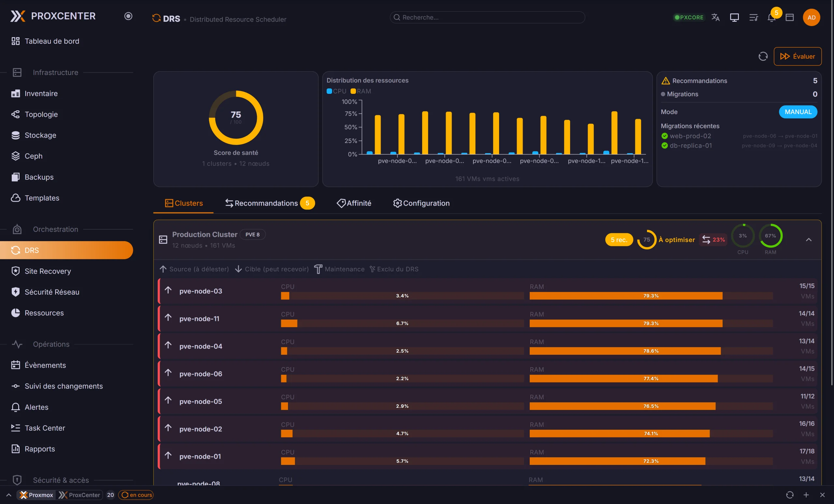The image size is (834, 504).
Task: Open the Affinité tab
Action: point(354,203)
